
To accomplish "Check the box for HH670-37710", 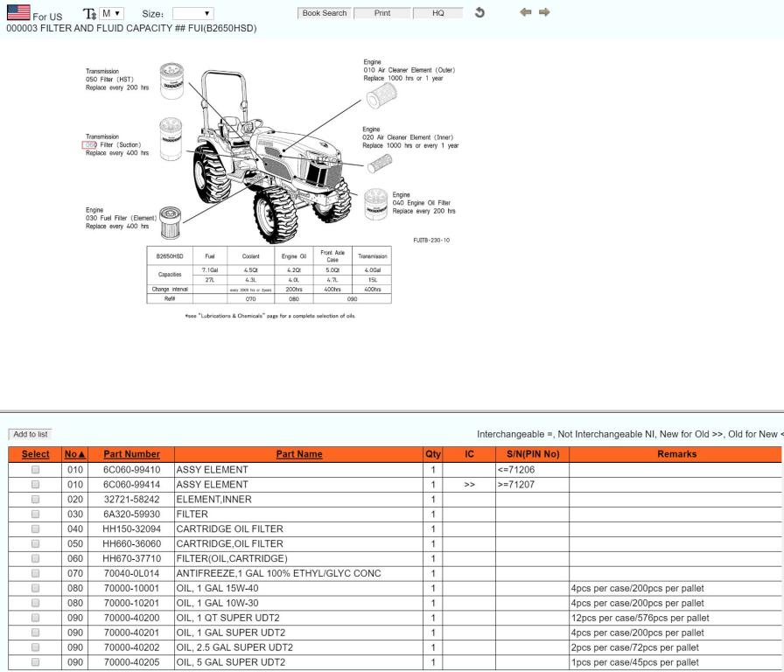I will (x=36, y=558).
